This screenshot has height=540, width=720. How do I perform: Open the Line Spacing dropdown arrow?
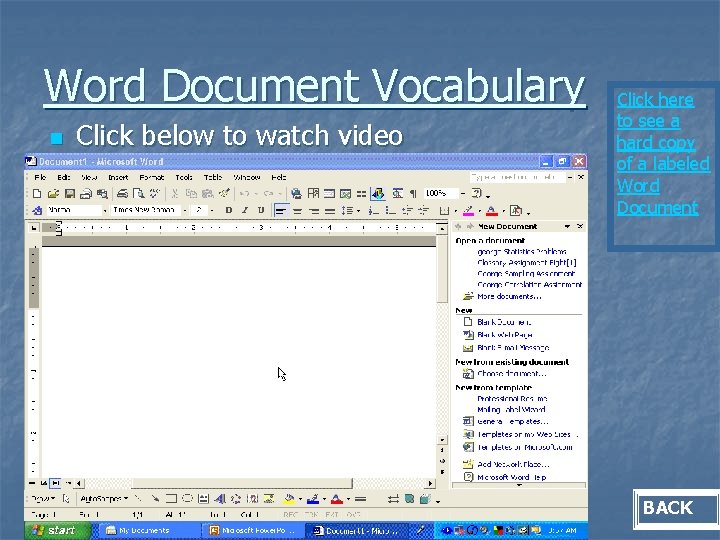point(358,211)
